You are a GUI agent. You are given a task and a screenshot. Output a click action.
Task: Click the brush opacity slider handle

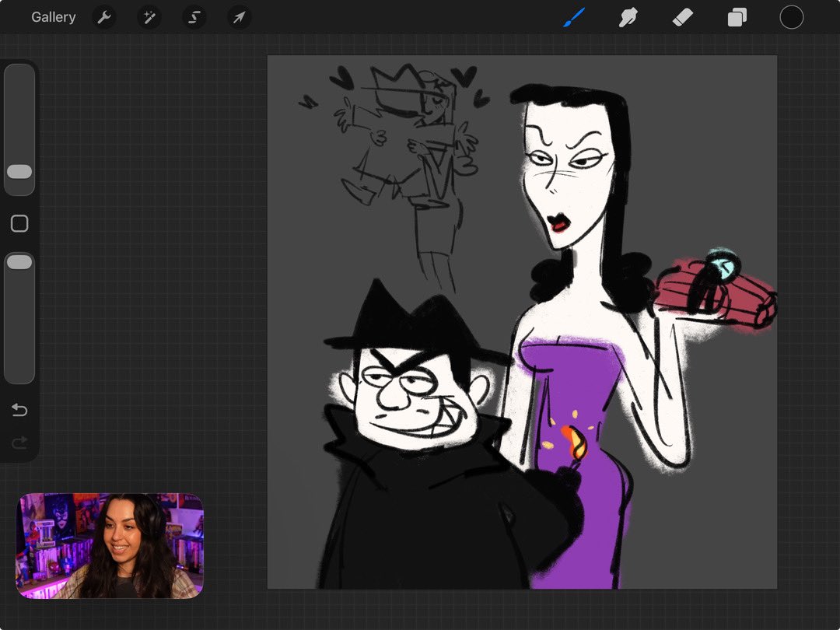(x=19, y=262)
